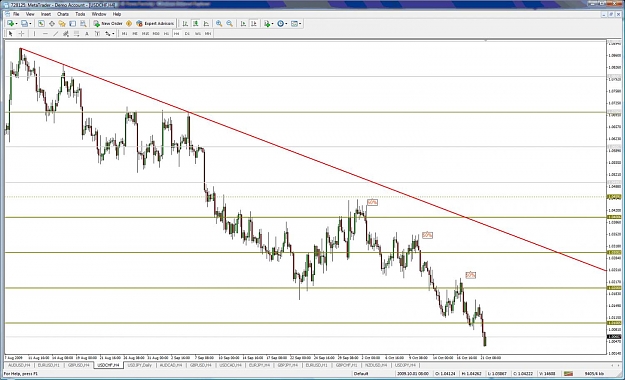Open the Templates icon
This screenshot has height=380, width=625.
[x=294, y=24]
